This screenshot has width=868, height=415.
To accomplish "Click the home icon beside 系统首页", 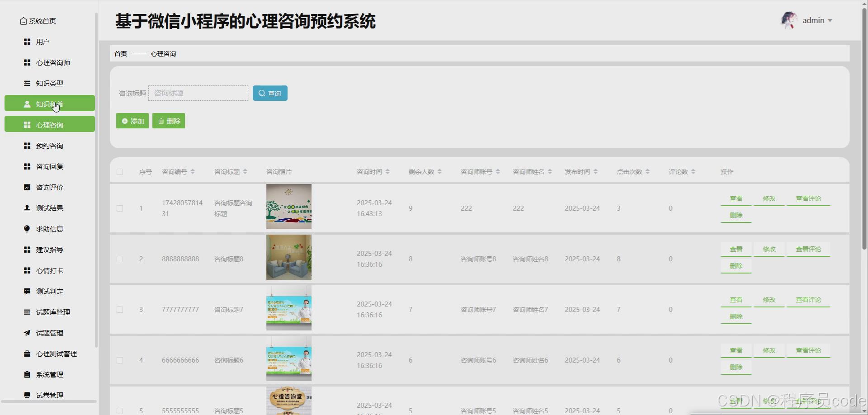I will point(23,21).
